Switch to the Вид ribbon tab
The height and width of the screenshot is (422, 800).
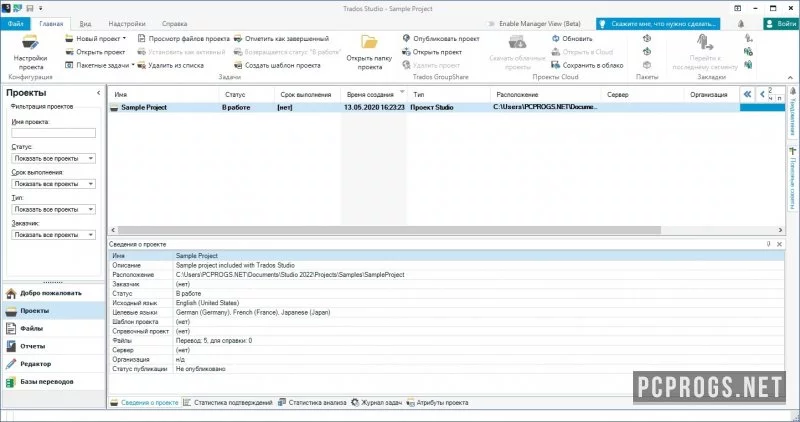click(85, 23)
